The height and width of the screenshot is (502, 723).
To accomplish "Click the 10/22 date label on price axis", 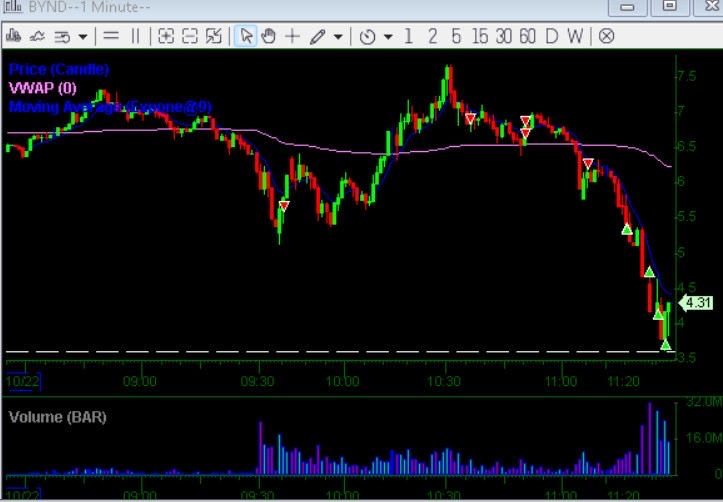I will (23, 382).
